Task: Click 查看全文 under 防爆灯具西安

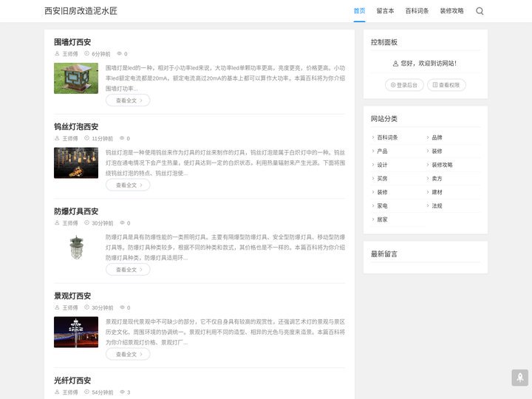Action: [x=128, y=270]
